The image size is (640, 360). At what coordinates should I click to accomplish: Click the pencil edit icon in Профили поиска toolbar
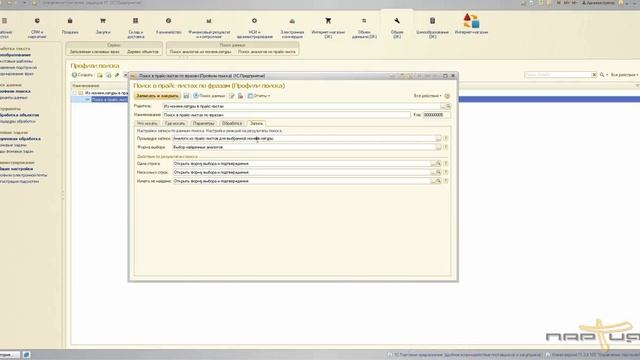click(x=117, y=75)
